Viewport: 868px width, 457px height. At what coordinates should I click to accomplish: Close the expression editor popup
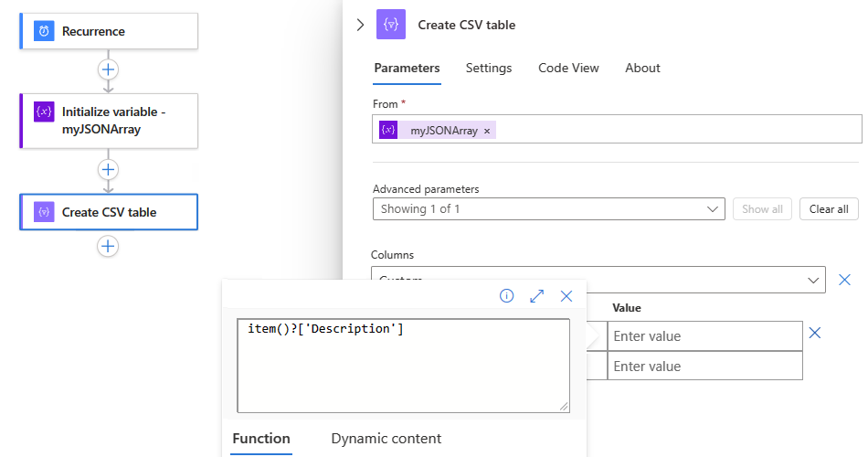566,295
